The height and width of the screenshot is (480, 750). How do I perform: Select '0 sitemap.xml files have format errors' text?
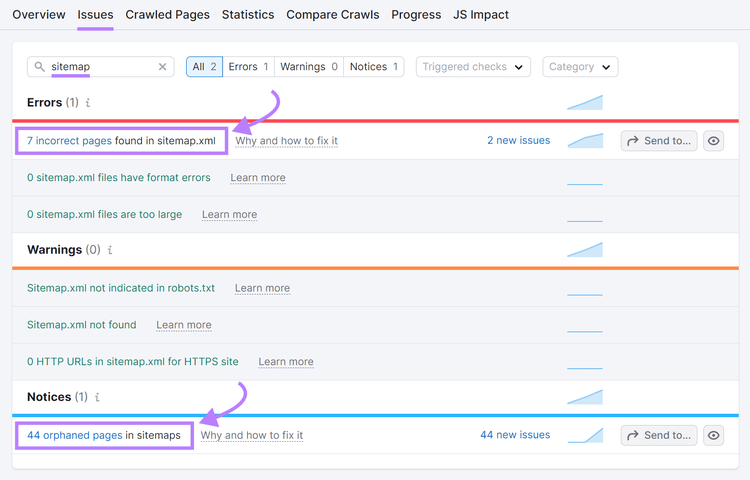click(119, 178)
